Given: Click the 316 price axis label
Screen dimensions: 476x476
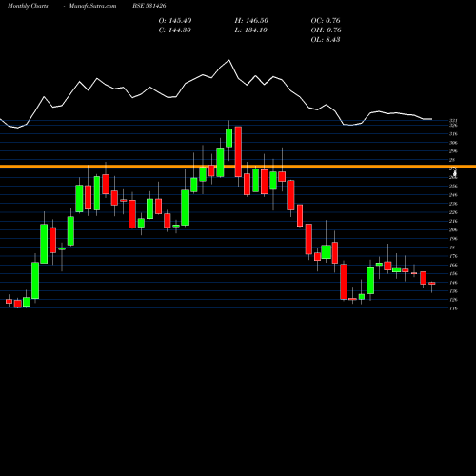Looking at the screenshot, I should 453,134.
